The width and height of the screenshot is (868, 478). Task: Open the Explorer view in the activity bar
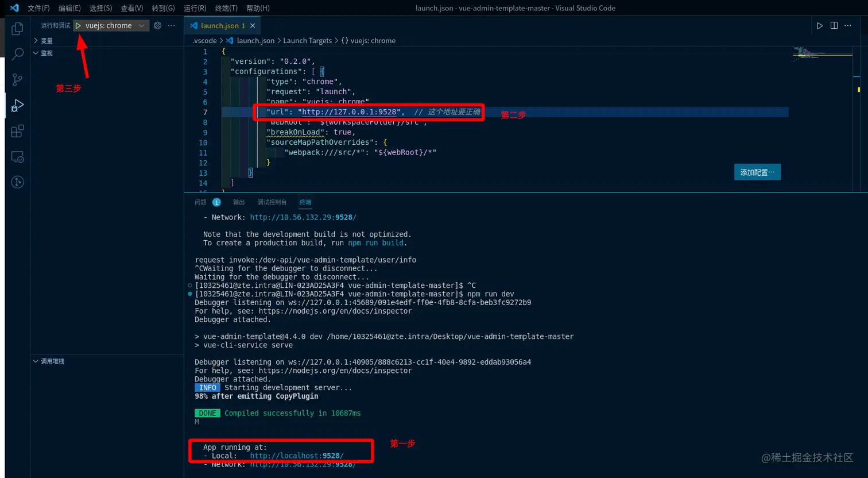tap(17, 29)
